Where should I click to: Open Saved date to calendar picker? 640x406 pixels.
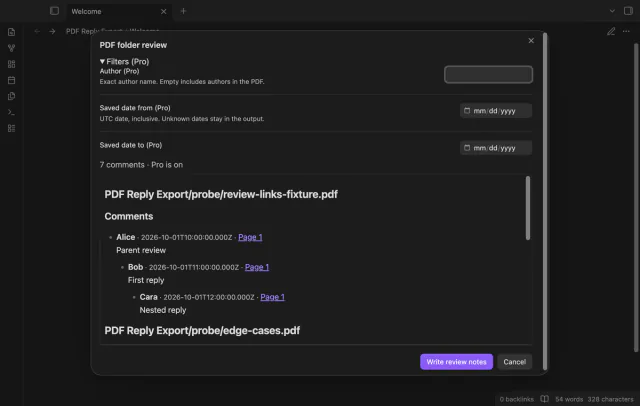(x=467, y=148)
